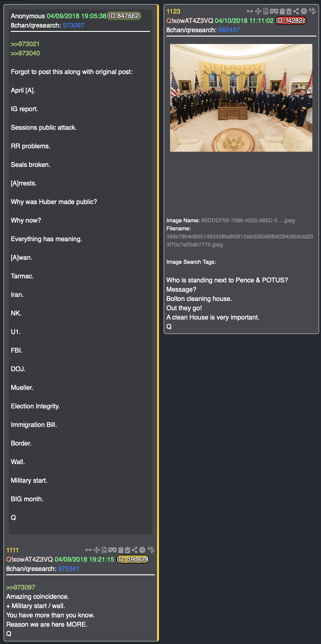Follow the >>973021 quote reference

(x=25, y=44)
